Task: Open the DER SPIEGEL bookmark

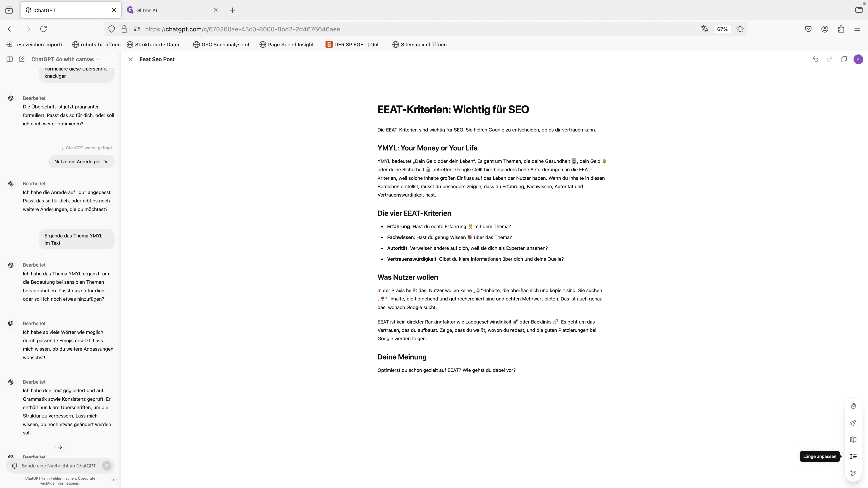Action: (x=355, y=45)
